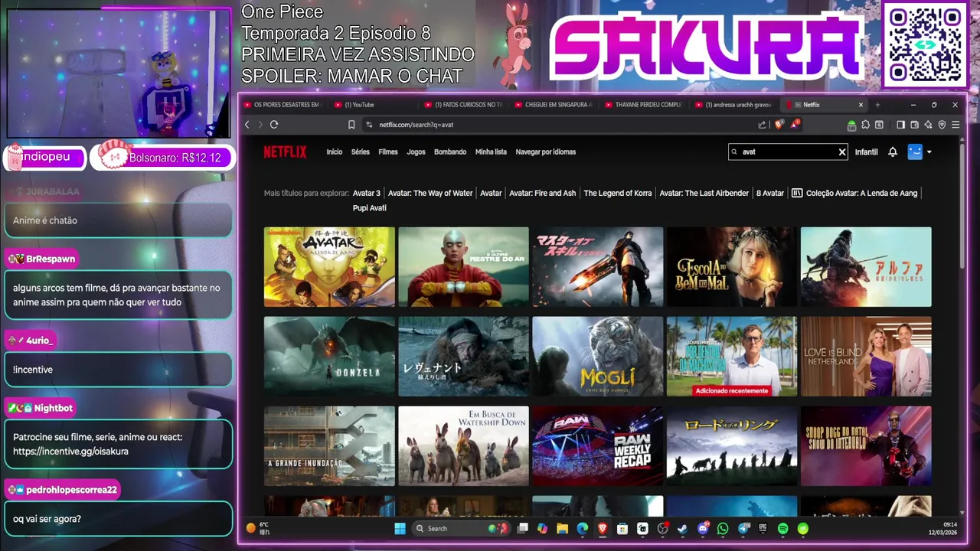Open Minha lista in the Netflix menu
Image resolution: width=980 pixels, height=551 pixels.
pyautogui.click(x=491, y=152)
